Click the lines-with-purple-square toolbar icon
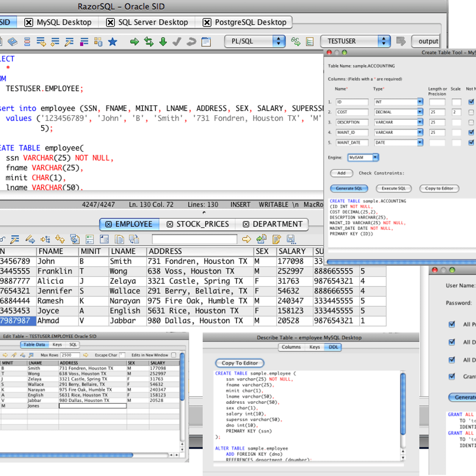This screenshot has height=476, width=476. (x=84, y=41)
